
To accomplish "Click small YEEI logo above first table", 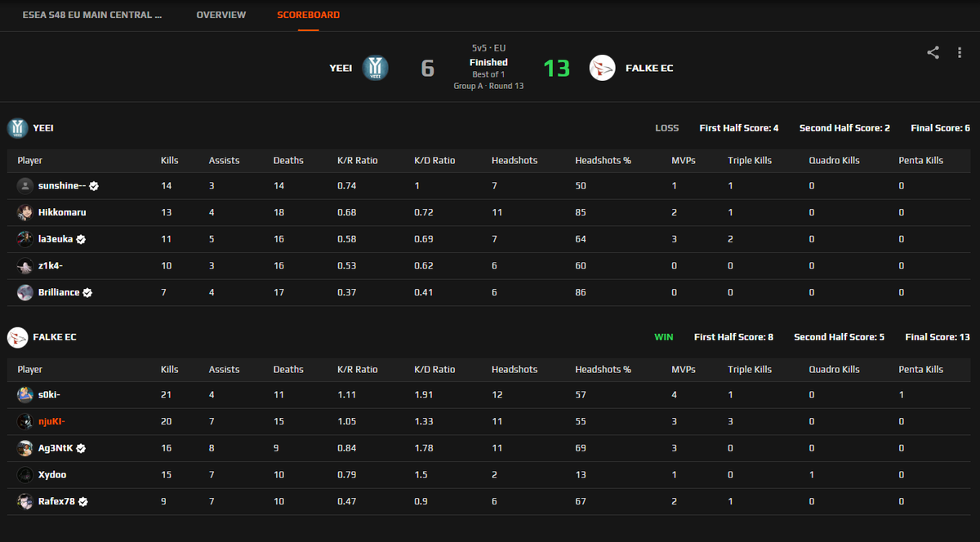I will click(17, 128).
